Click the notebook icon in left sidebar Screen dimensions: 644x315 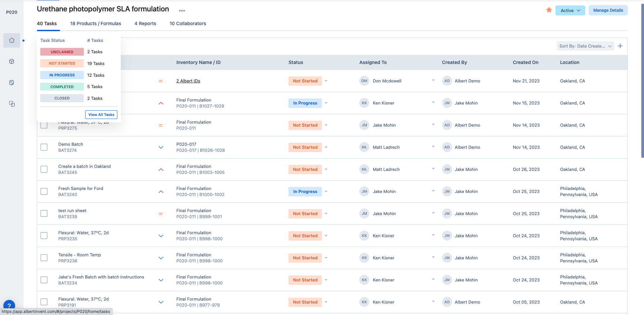pyautogui.click(x=12, y=83)
